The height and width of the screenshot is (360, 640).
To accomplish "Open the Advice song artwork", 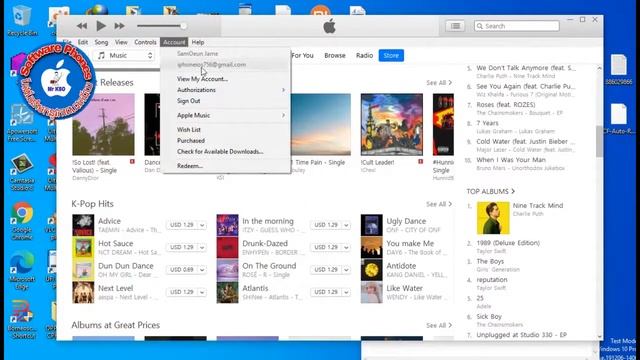I will (x=83, y=225).
